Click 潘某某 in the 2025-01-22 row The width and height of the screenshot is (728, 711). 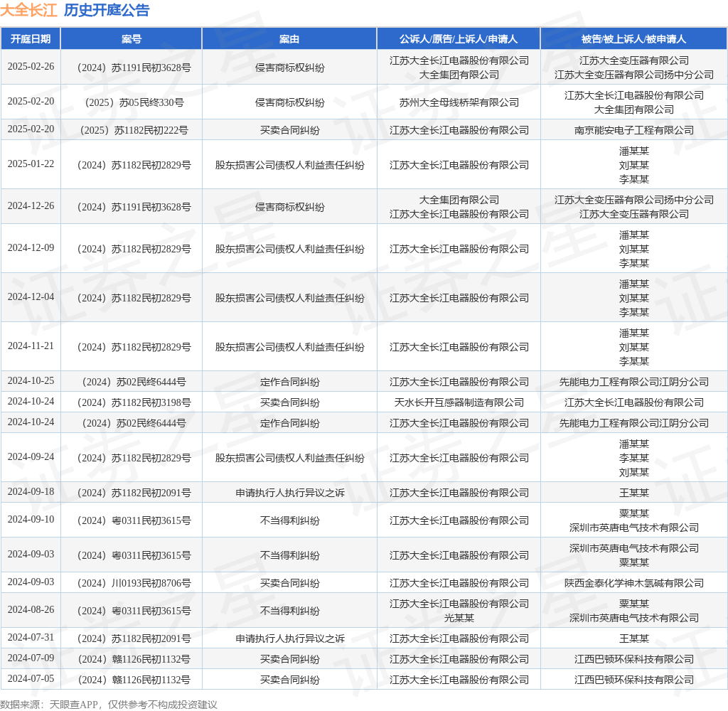[633, 151]
